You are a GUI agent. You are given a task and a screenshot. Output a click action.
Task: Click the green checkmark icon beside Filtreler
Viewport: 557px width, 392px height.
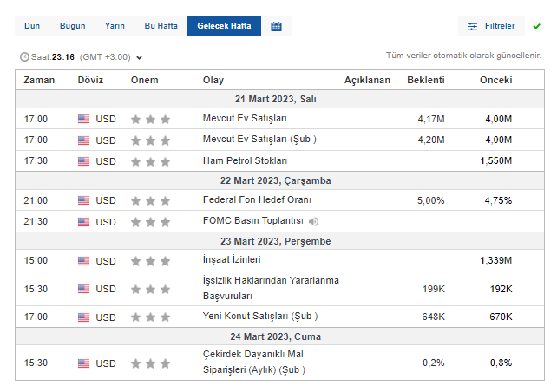pos(536,26)
